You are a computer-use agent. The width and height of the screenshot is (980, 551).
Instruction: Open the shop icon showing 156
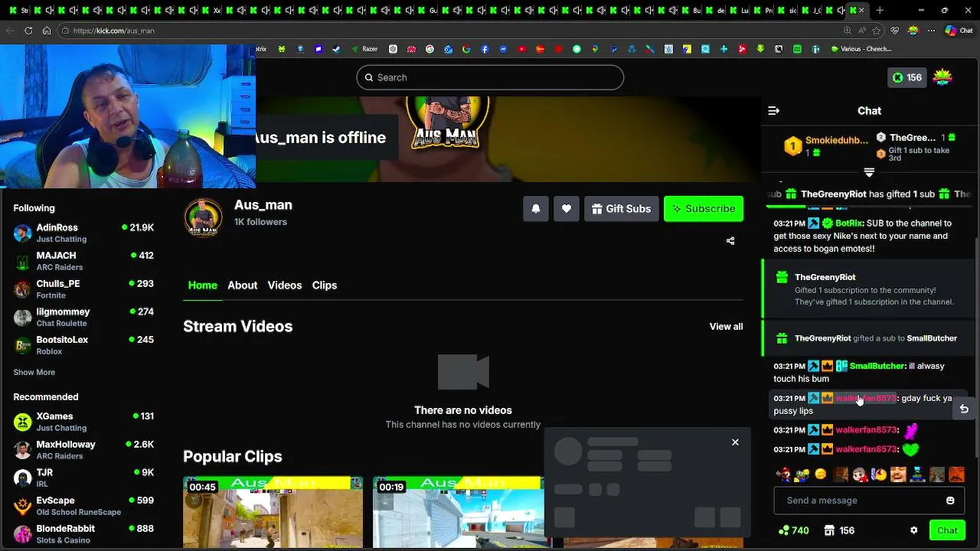pos(839,530)
